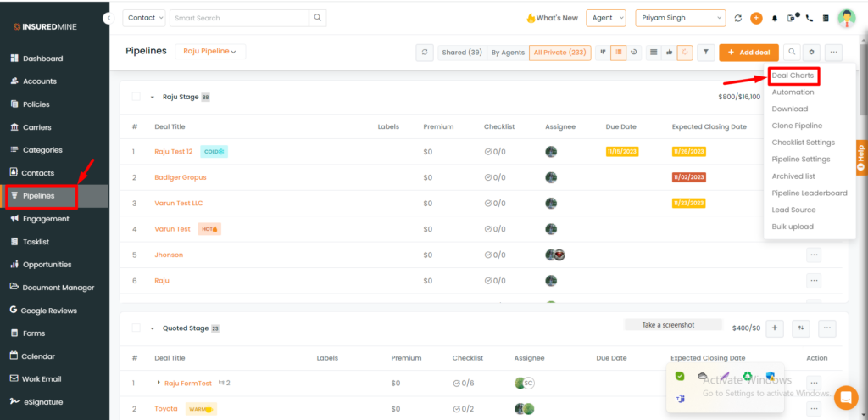Choose Automation from the menu
This screenshot has height=420, width=868.
point(793,92)
